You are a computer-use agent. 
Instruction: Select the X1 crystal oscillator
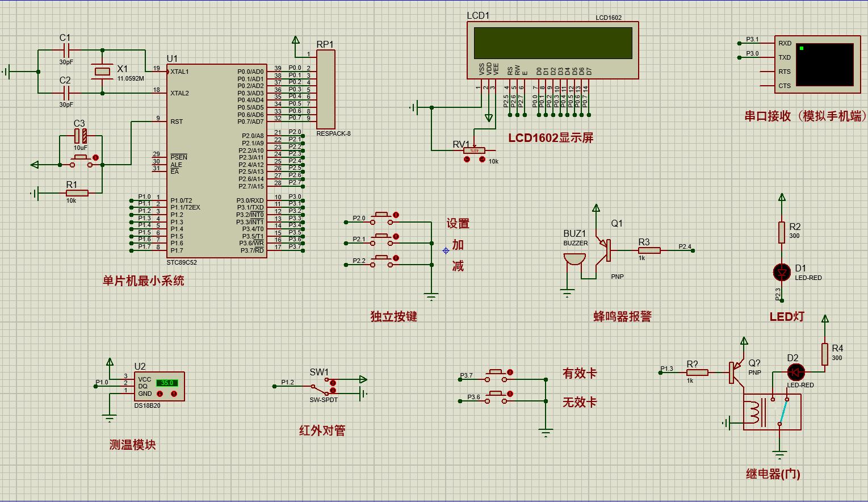point(102,71)
